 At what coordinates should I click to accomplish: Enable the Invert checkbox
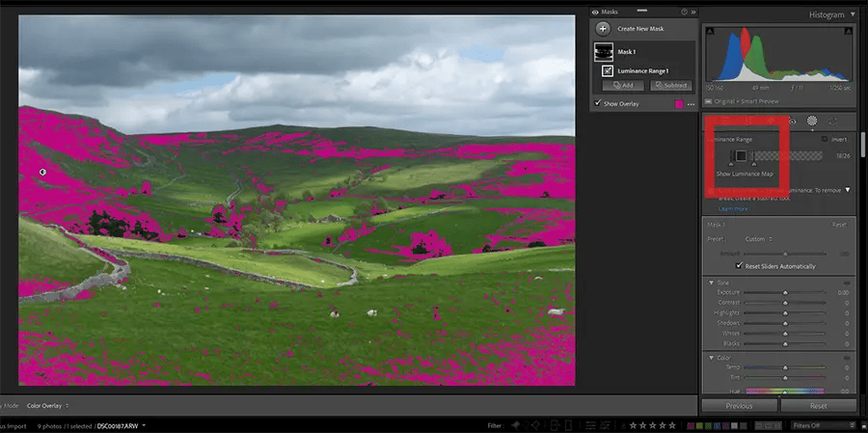(825, 140)
